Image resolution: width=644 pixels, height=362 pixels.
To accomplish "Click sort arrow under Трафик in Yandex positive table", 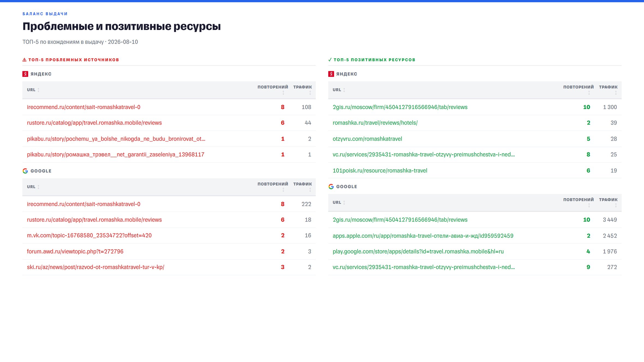I will (616, 93).
